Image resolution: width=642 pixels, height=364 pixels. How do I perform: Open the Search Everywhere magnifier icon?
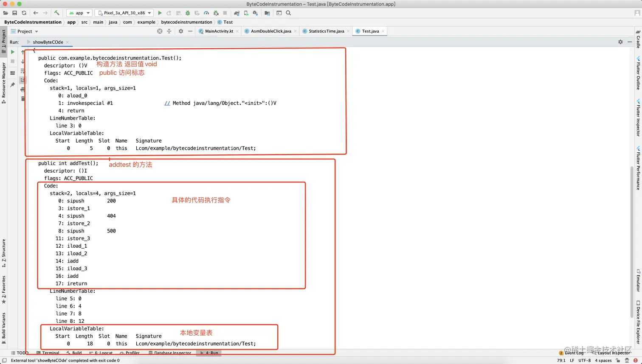(x=288, y=13)
